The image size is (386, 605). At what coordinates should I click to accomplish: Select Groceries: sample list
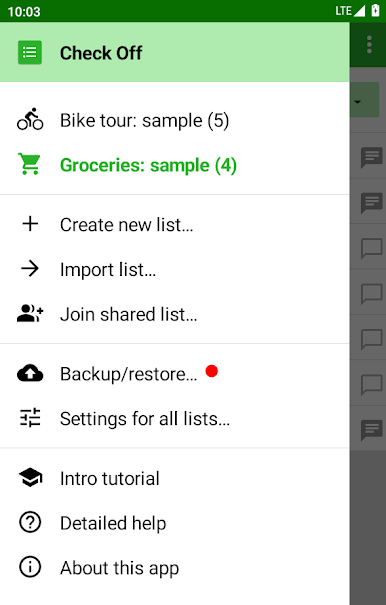174,165
